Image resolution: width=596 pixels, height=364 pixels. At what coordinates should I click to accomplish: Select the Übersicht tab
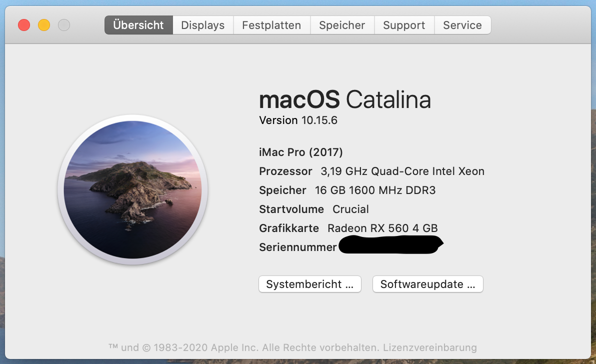click(138, 25)
